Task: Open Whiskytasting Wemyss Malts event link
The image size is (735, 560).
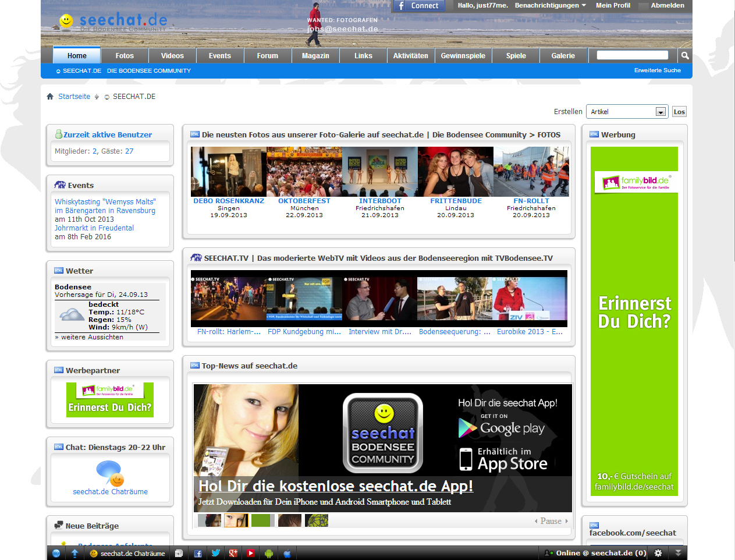Action: pyautogui.click(x=105, y=206)
